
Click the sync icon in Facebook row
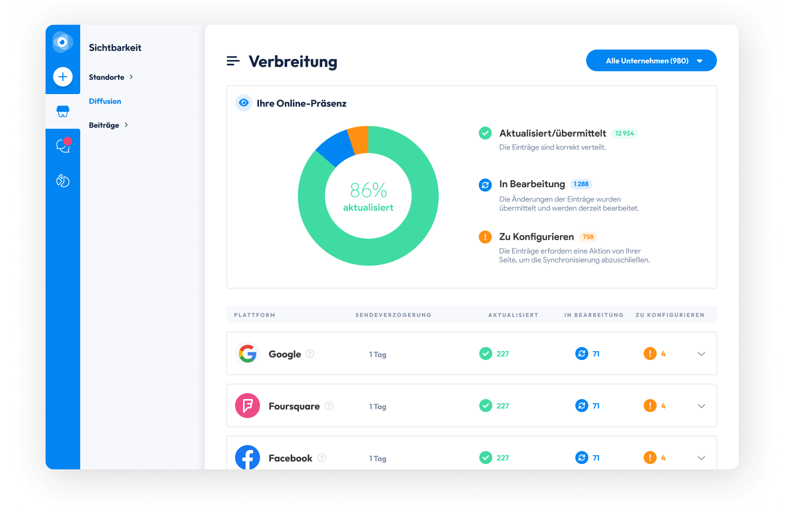[x=582, y=457]
